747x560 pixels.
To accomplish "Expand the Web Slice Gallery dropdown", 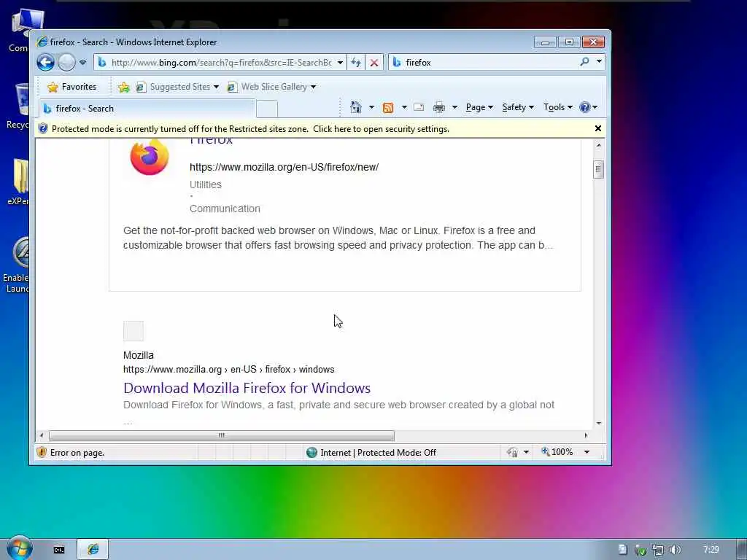I will tap(313, 87).
